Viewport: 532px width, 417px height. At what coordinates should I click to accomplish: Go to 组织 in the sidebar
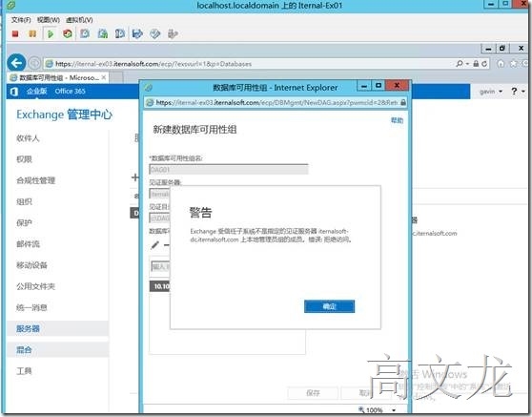pos(24,201)
